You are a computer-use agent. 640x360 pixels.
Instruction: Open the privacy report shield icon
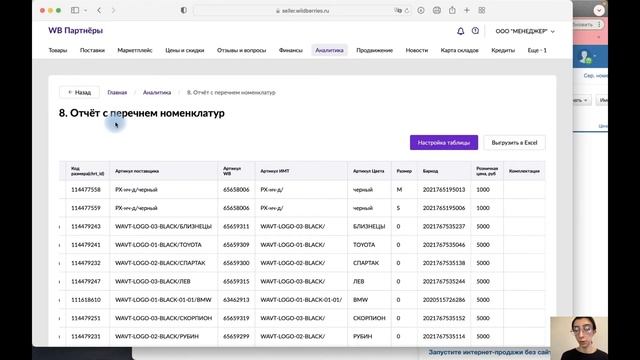[184, 10]
